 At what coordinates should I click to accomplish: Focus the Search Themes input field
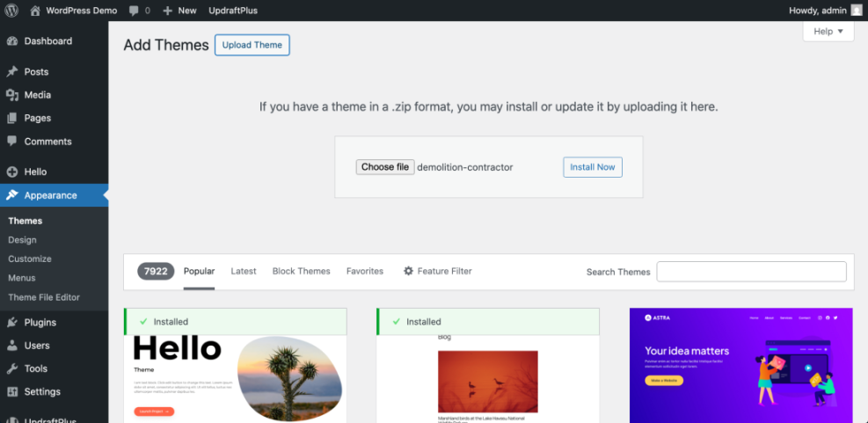(752, 272)
